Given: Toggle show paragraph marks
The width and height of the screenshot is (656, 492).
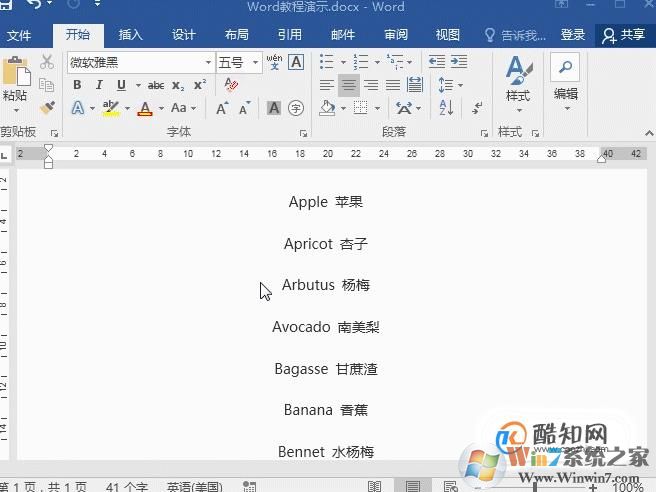Looking at the screenshot, I should (477, 108).
